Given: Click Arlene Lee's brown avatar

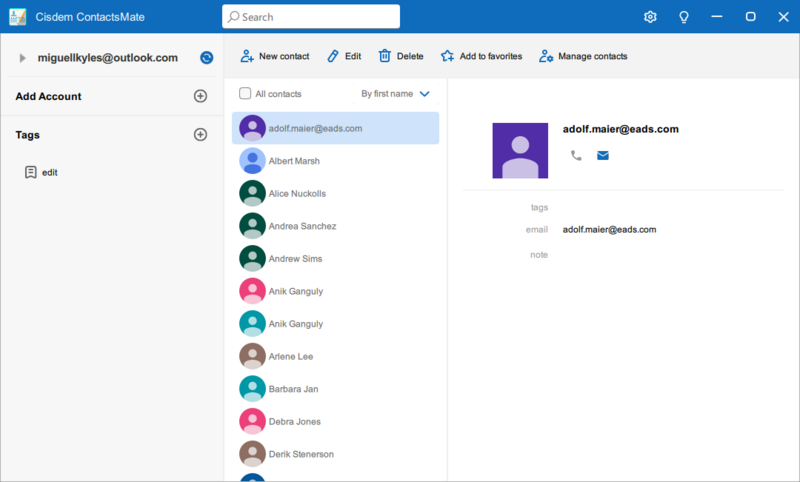Looking at the screenshot, I should 252,356.
